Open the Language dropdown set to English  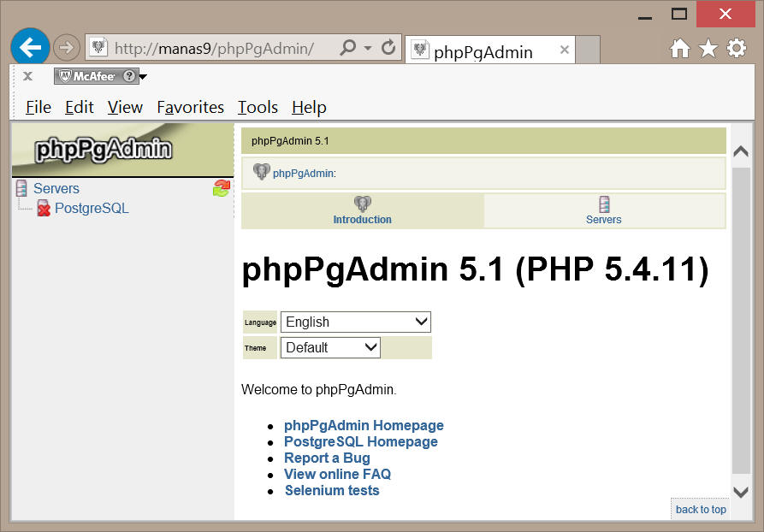point(355,322)
